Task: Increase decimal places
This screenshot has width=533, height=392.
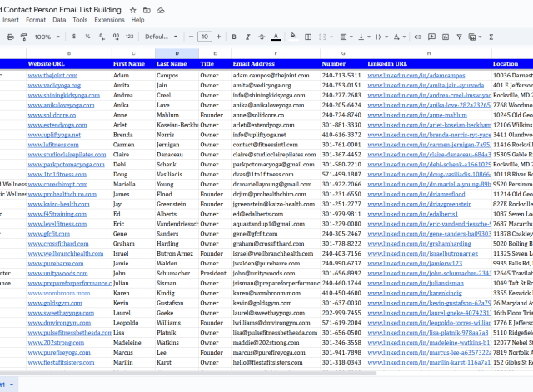Action: [x=115, y=37]
